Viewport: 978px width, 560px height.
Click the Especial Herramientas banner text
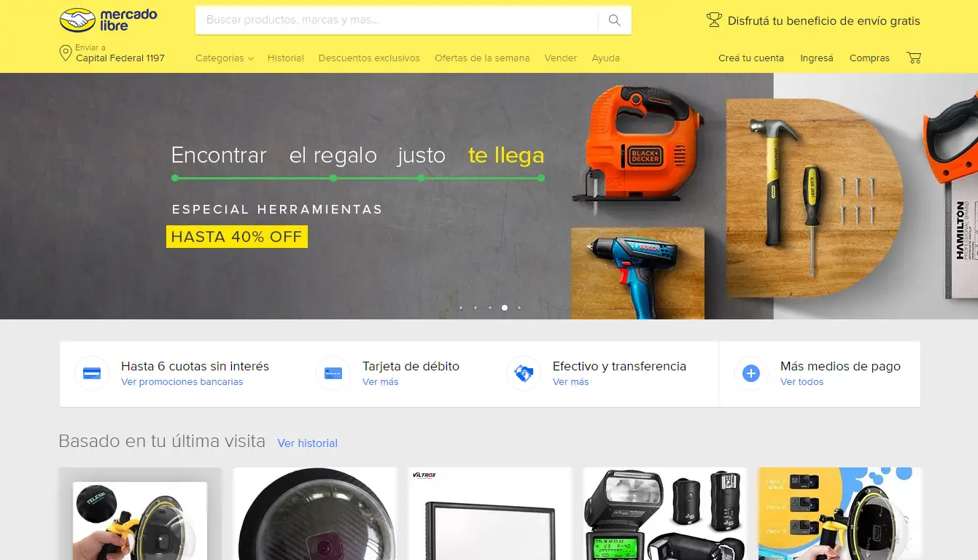click(x=277, y=209)
